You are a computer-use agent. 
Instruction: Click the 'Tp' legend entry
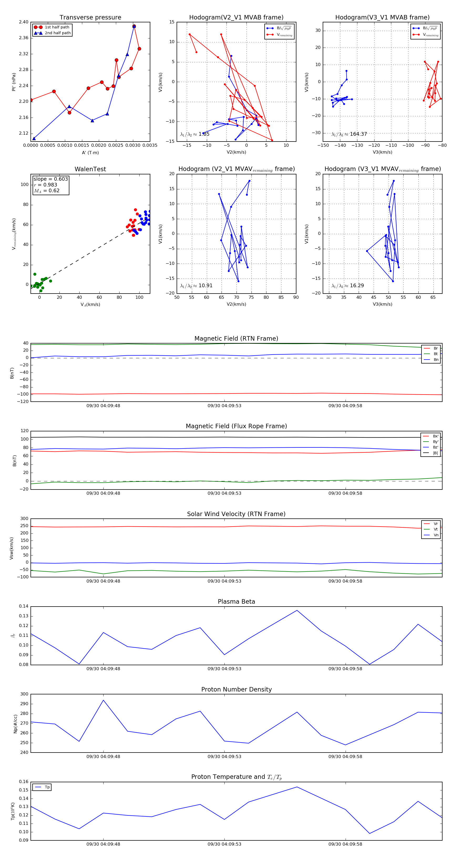point(43,787)
